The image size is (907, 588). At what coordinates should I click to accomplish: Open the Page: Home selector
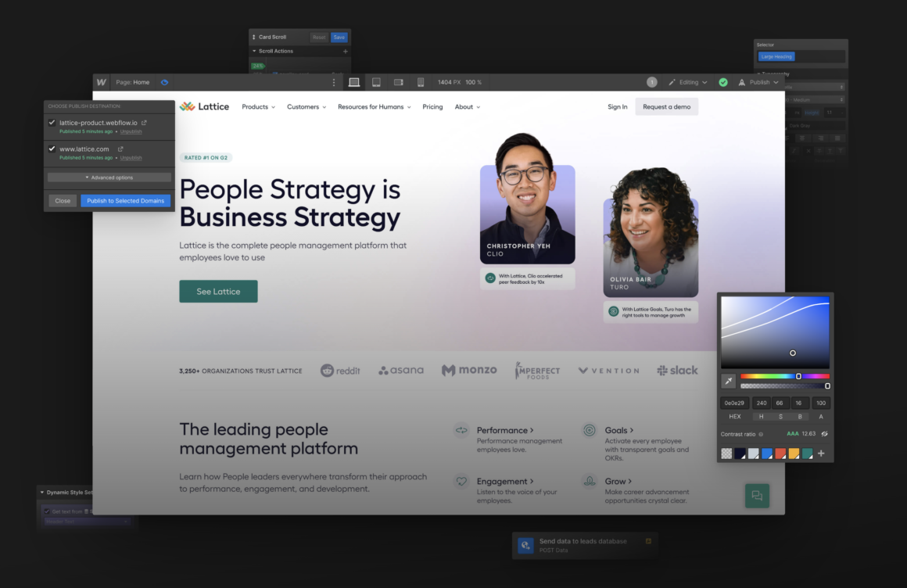point(132,82)
